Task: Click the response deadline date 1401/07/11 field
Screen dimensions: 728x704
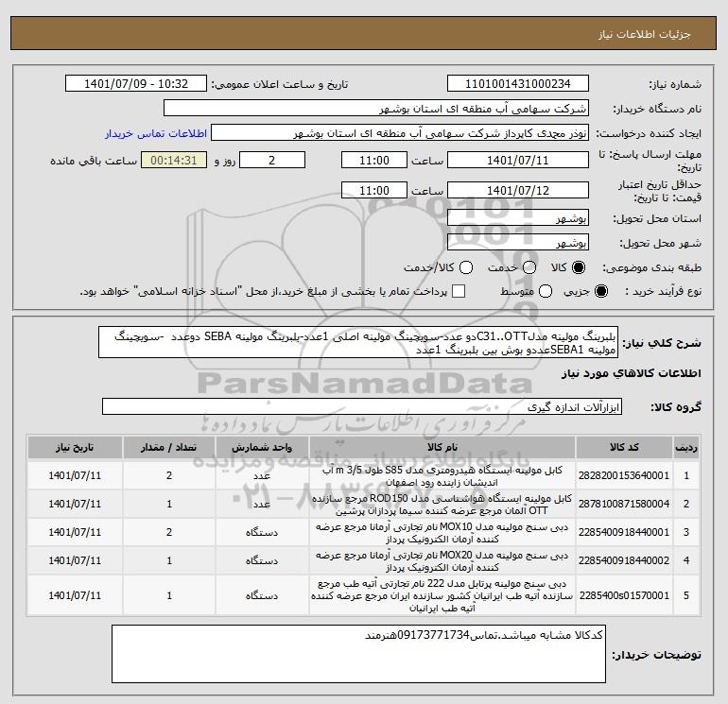Action: point(518,161)
